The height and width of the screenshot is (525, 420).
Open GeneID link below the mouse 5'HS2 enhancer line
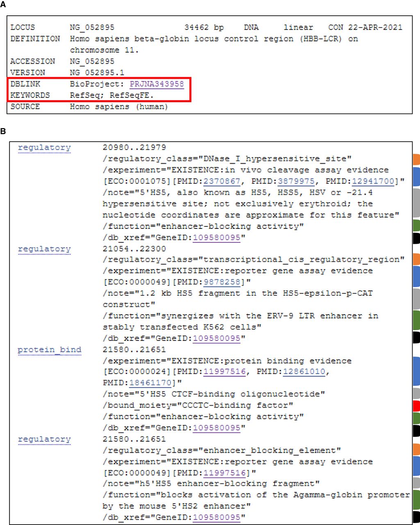pyautogui.click(x=216, y=518)
